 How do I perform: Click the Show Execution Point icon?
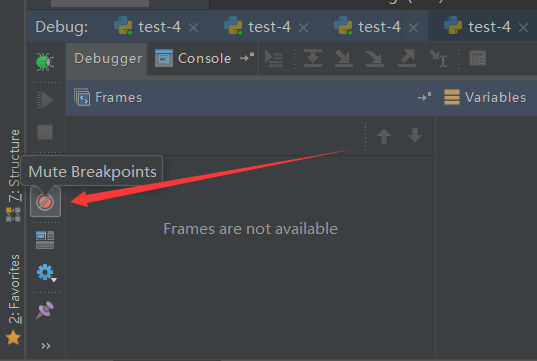click(274, 59)
